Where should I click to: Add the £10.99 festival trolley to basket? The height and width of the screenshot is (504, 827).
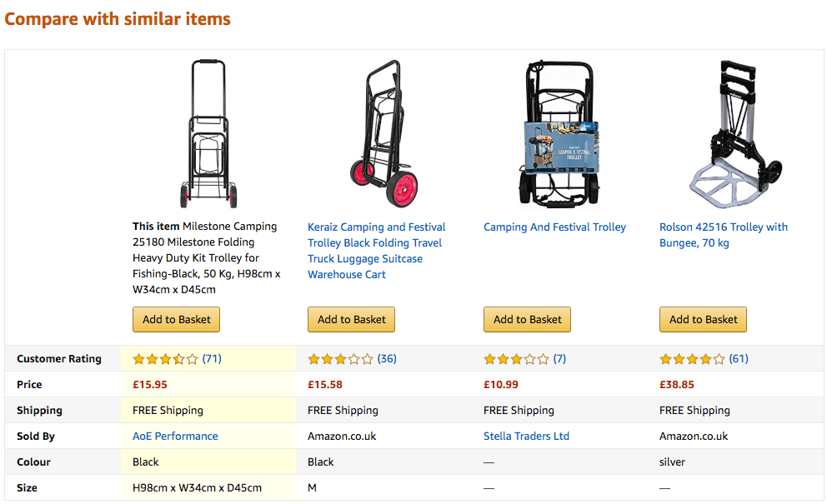527,319
